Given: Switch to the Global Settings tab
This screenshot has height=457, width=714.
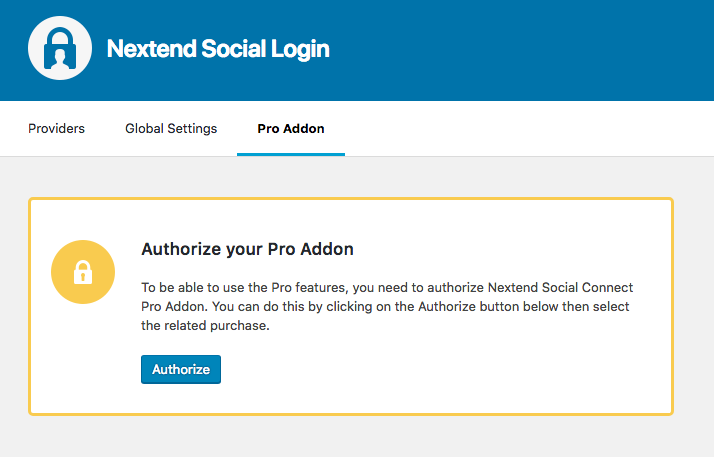Looking at the screenshot, I should click(x=171, y=129).
